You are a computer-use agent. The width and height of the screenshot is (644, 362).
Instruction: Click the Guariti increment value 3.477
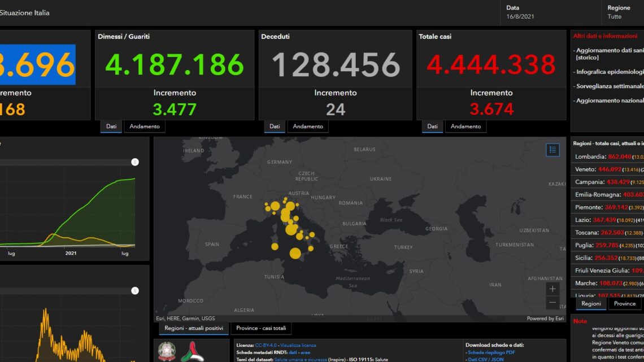click(x=175, y=110)
